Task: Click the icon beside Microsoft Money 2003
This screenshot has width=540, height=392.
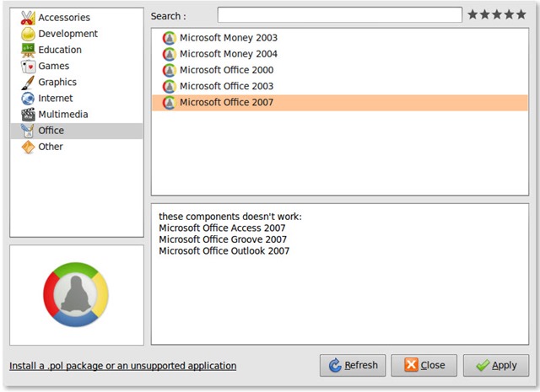Action: click(x=170, y=38)
